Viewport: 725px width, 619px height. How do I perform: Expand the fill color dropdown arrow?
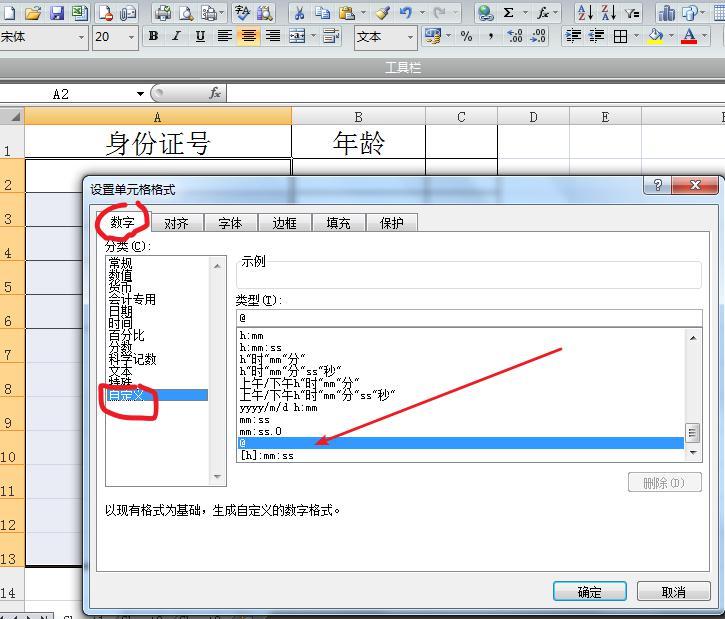(670, 36)
